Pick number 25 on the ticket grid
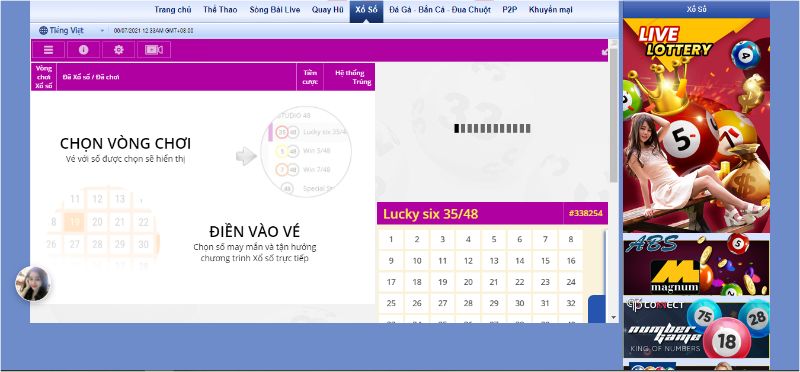 391,303
